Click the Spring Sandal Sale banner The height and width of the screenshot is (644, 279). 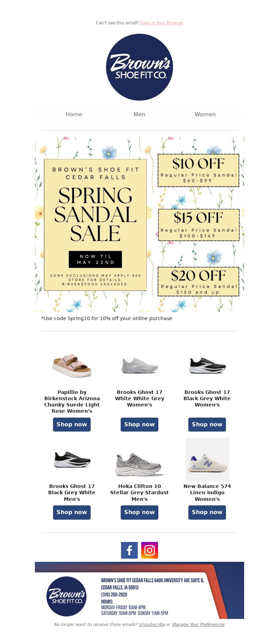tap(139, 224)
